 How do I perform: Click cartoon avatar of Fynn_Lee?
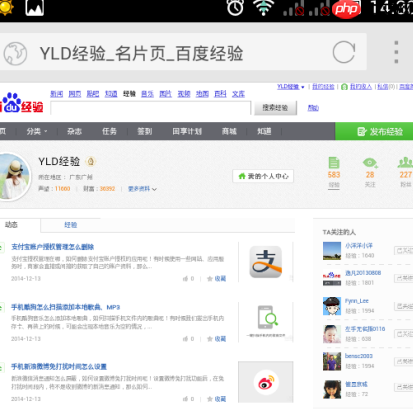coord(332,306)
